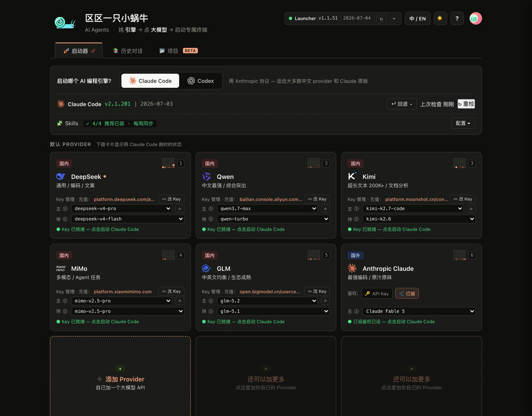The width and height of the screenshot is (532, 416).
Task: Open kimi-k2.6 fast model dropdown
Action: pos(419,219)
